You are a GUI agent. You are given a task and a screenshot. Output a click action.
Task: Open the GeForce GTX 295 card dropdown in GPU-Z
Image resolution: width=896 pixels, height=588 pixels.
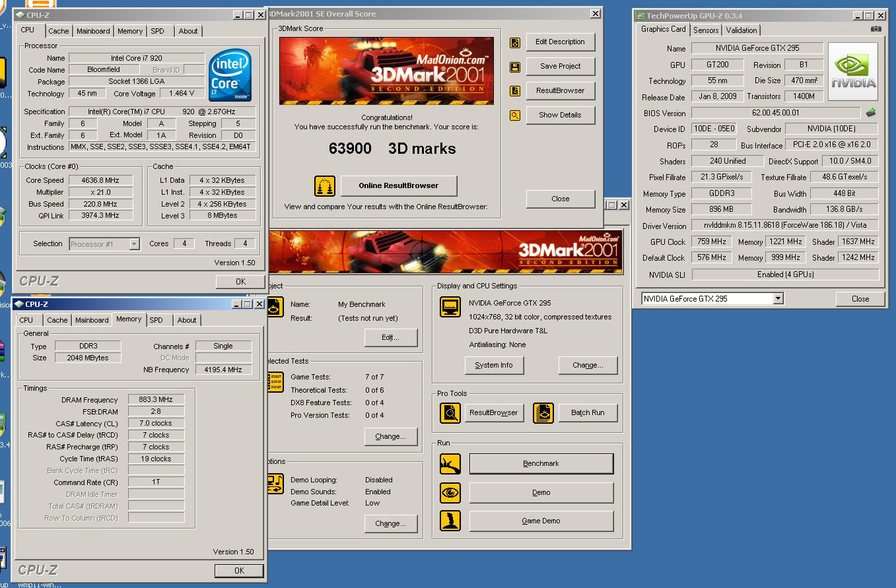[778, 299]
